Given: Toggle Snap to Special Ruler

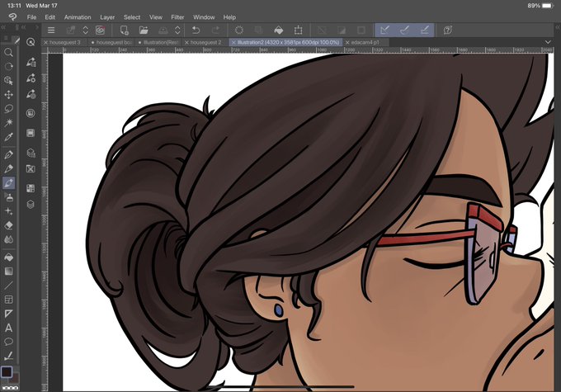Looking at the screenshot, I should point(404,30).
